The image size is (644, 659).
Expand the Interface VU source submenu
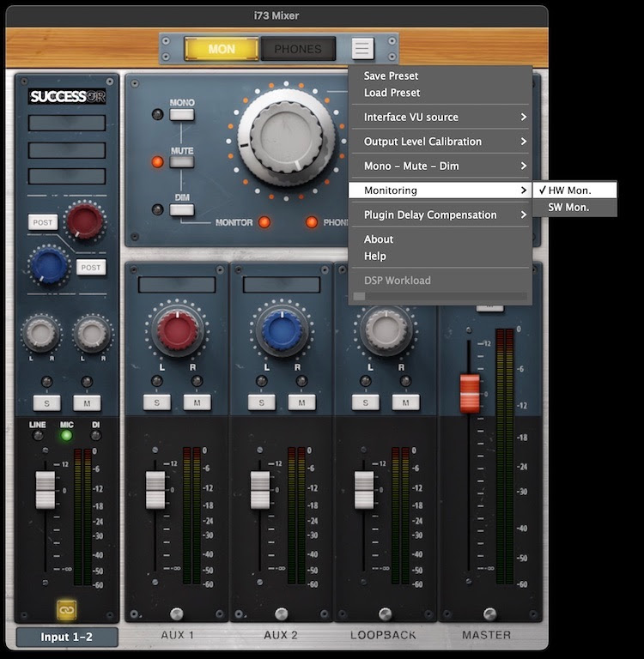click(440, 117)
